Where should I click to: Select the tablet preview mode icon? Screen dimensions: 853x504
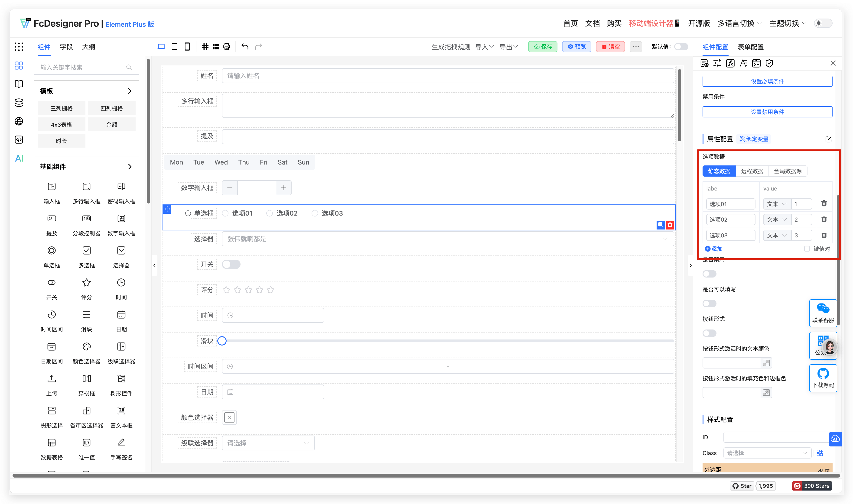pyautogui.click(x=174, y=47)
